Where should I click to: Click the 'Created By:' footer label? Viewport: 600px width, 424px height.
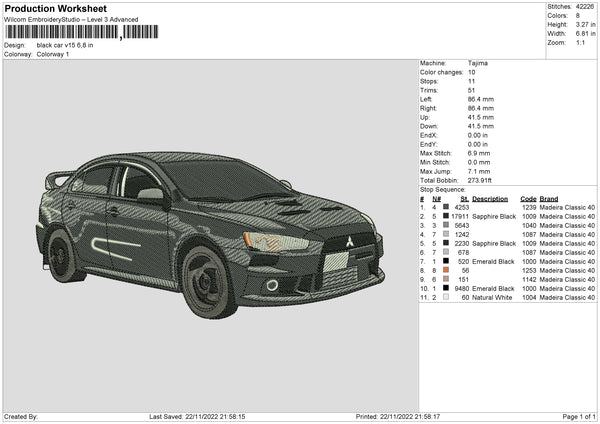coord(21,417)
